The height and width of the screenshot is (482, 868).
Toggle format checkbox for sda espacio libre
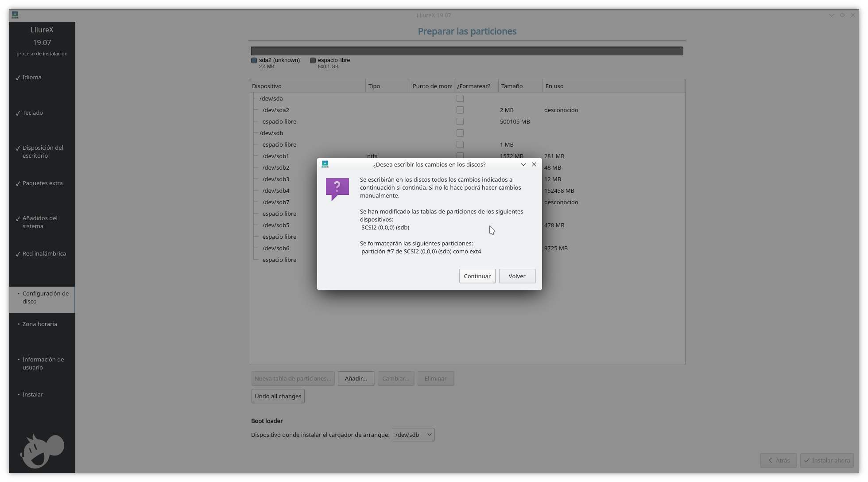click(460, 121)
